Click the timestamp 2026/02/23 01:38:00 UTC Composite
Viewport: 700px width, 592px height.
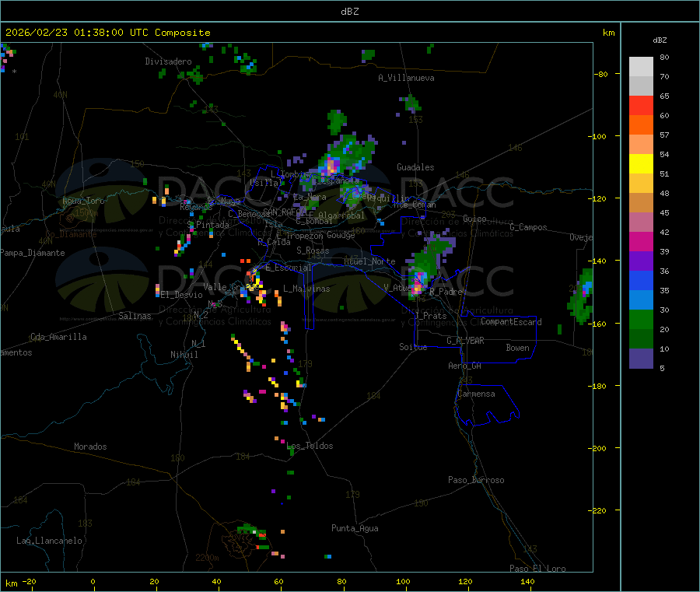107,33
